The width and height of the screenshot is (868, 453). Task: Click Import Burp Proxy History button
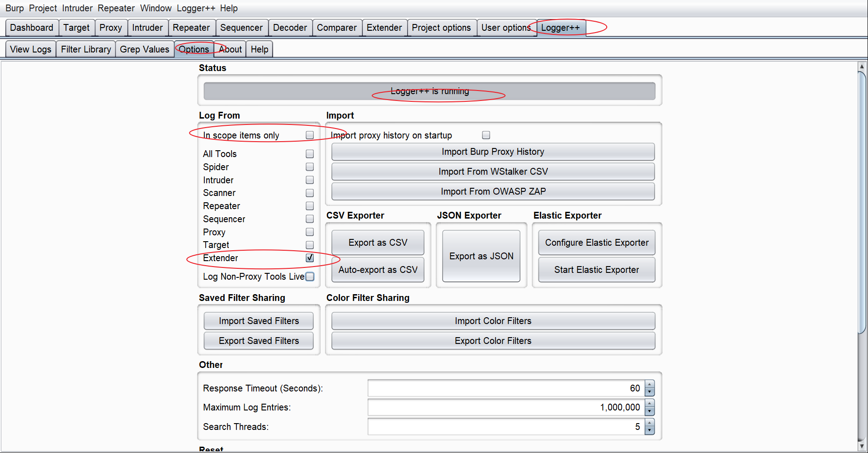[x=493, y=152]
